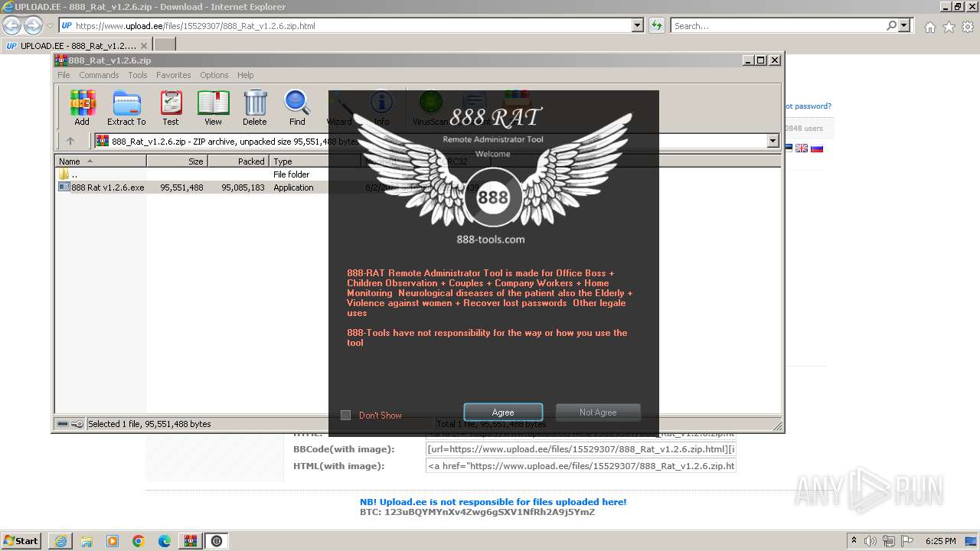Click the search magnifier icon in IE
Image resolution: width=980 pixels, height=551 pixels.
[891, 26]
